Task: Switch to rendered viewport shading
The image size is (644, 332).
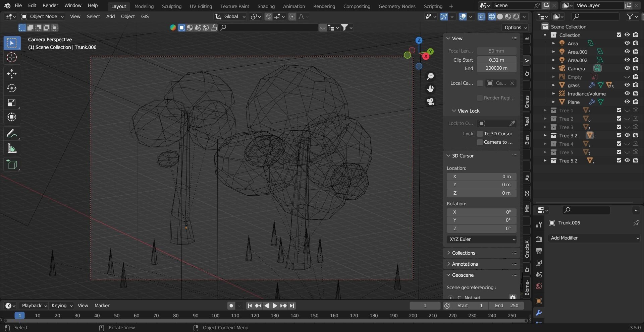Action: click(x=516, y=16)
